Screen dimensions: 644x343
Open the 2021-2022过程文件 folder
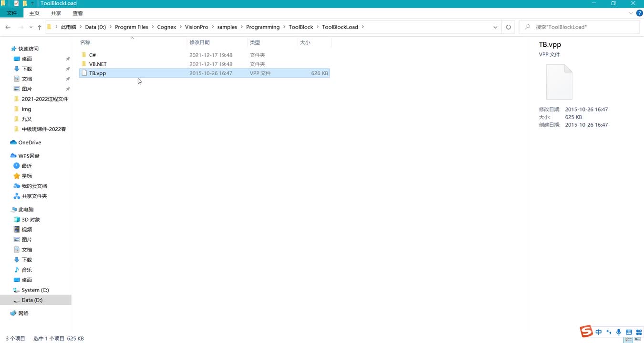point(45,99)
